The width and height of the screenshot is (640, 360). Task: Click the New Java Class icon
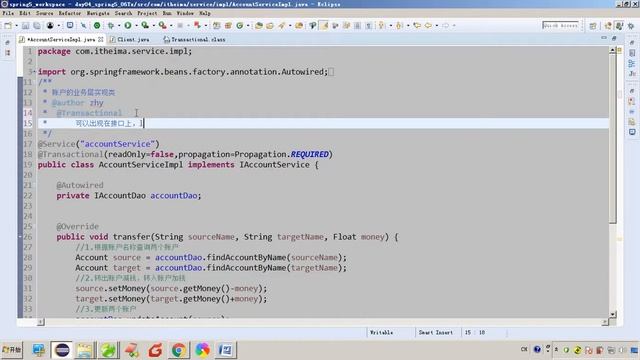(x=240, y=25)
